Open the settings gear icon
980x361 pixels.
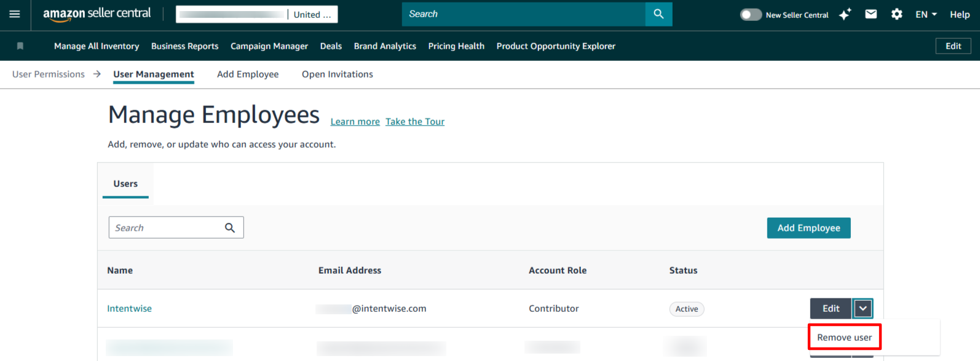click(897, 14)
